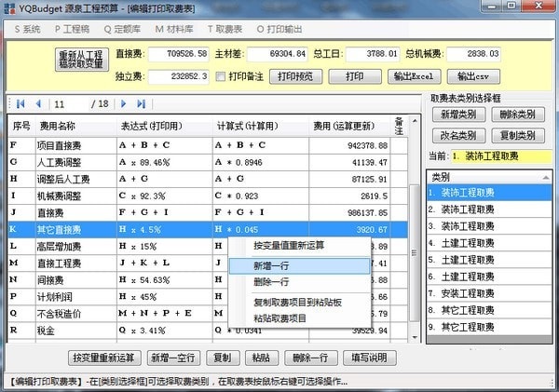Viewport: 559px width, 392px height.
Task: Click the 费用名称 column header
Action: tap(76, 126)
